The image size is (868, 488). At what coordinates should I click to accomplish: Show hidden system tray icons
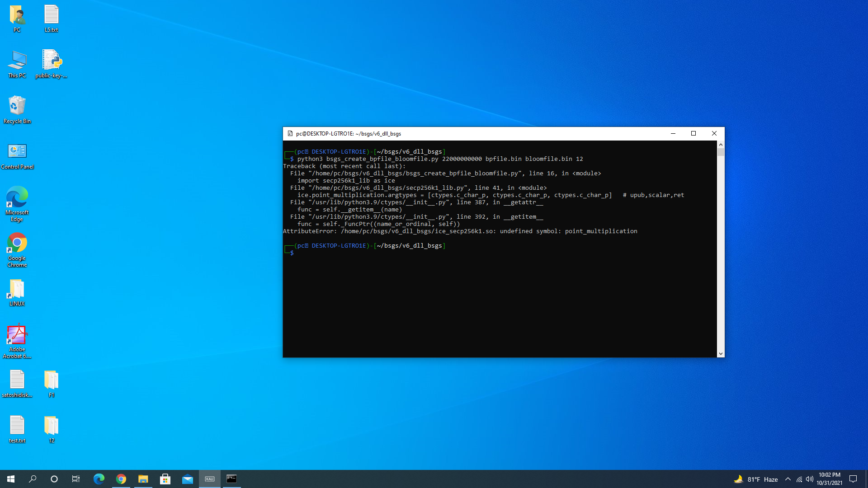tap(788, 479)
